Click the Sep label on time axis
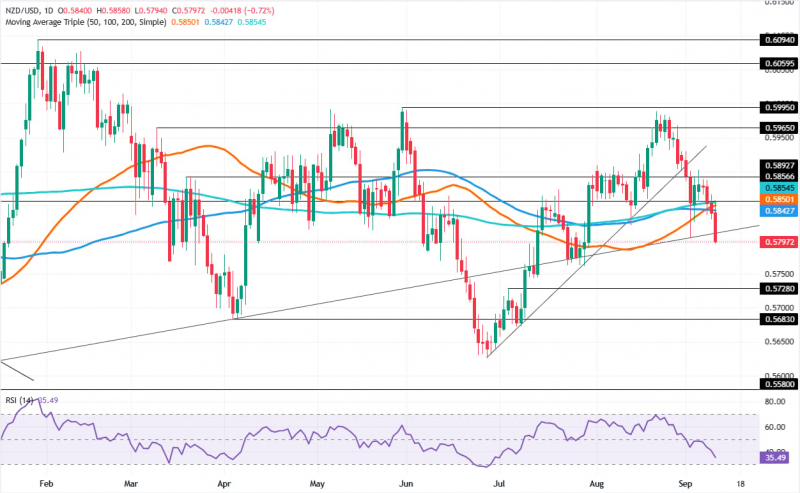Image resolution: width=800 pixels, height=493 pixels. pos(685,483)
